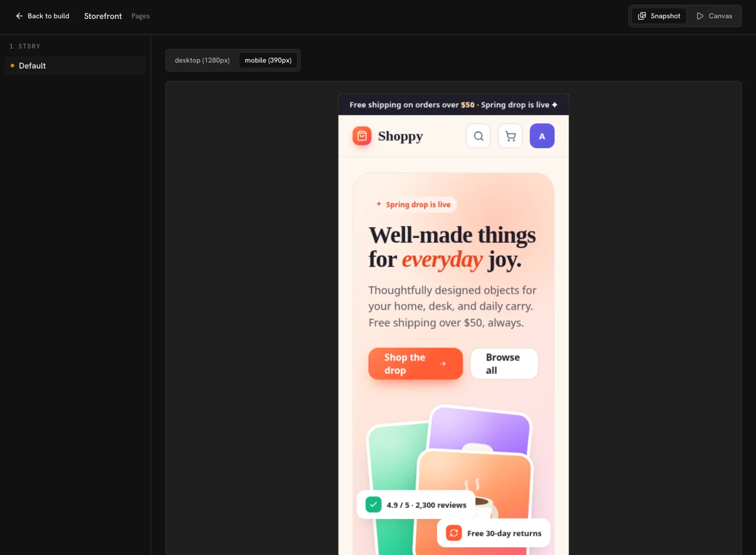Click the Free 30-day returns label
This screenshot has height=555, width=756.
point(504,533)
